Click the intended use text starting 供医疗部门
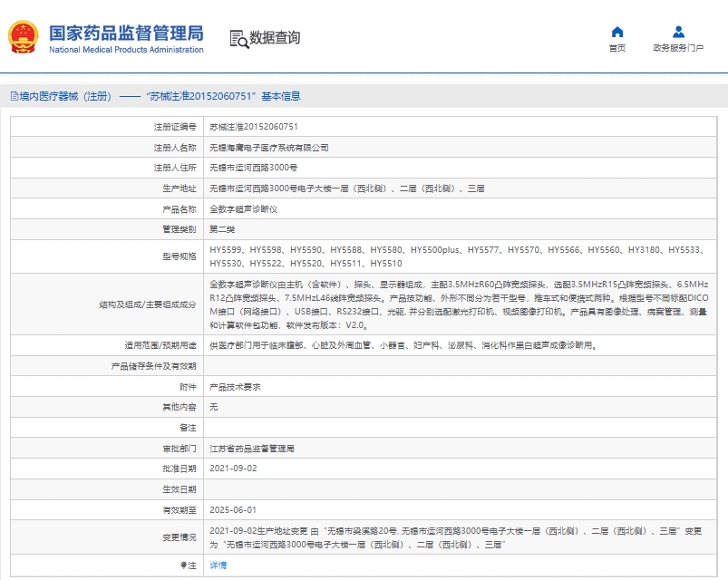 click(403, 345)
